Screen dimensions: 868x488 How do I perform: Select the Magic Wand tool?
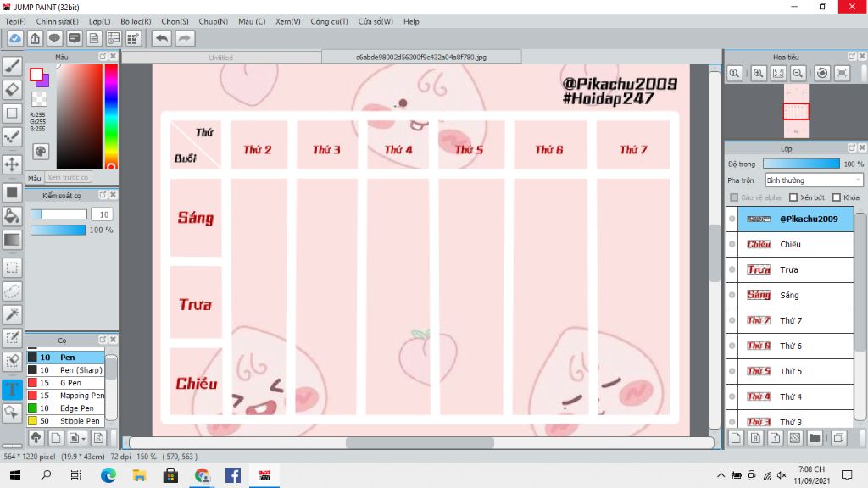click(x=12, y=314)
